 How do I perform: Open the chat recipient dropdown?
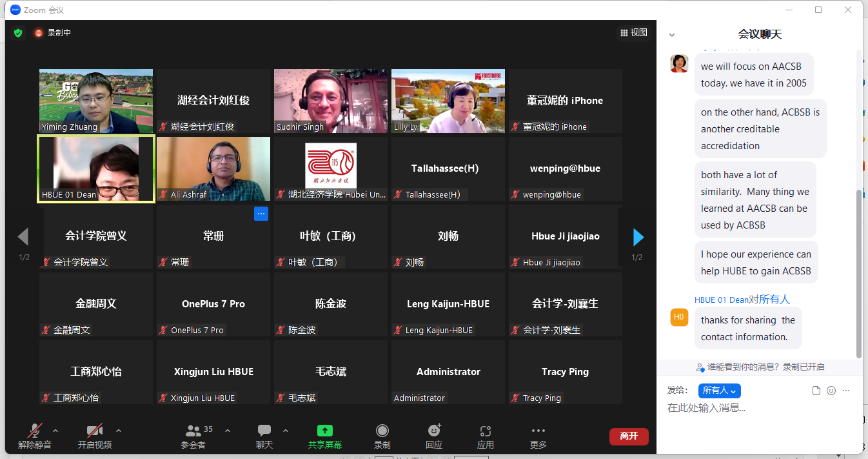point(719,391)
